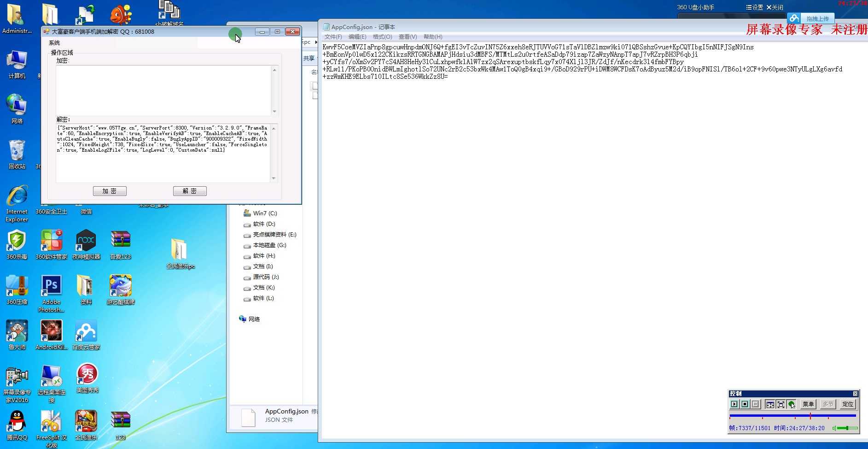Open 123 archive desktop icon

(x=121, y=425)
